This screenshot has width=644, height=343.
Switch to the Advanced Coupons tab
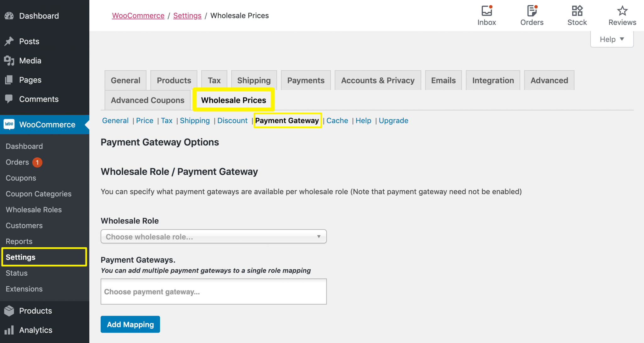point(147,100)
